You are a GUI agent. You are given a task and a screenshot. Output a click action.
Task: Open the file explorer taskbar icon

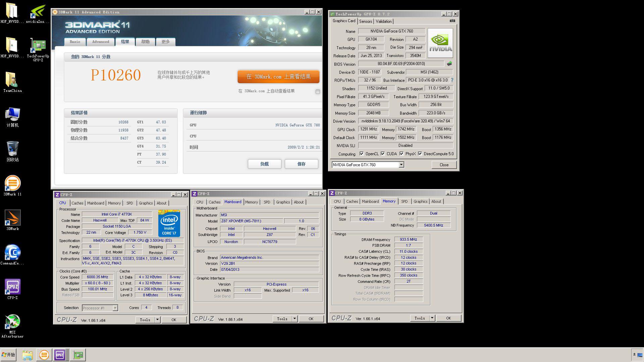tap(28, 355)
